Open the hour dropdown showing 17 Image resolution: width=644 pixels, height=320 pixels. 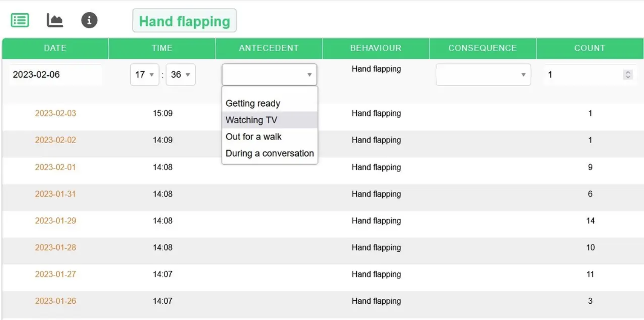(144, 74)
